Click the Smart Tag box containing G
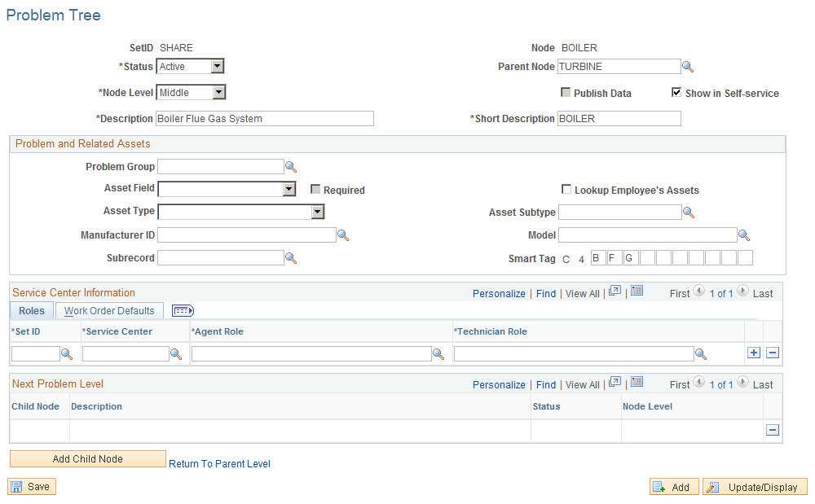The width and height of the screenshot is (815, 504). coord(631,258)
